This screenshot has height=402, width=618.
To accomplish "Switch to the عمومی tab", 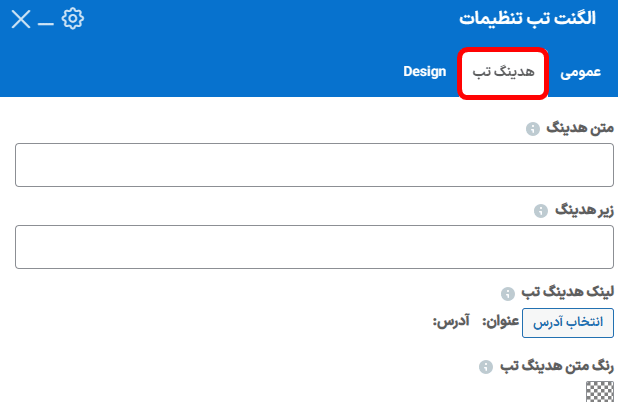I will (x=581, y=72).
